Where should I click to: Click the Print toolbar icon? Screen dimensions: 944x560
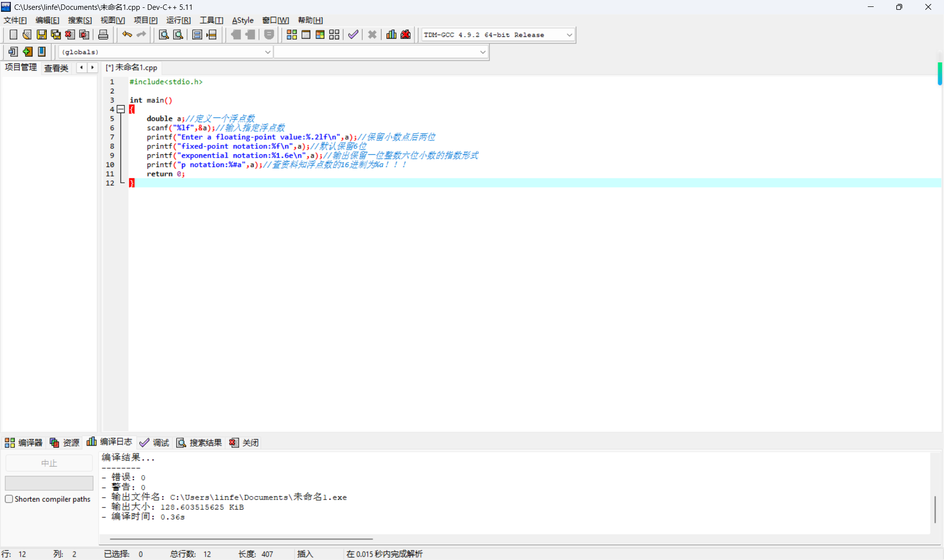103,34
